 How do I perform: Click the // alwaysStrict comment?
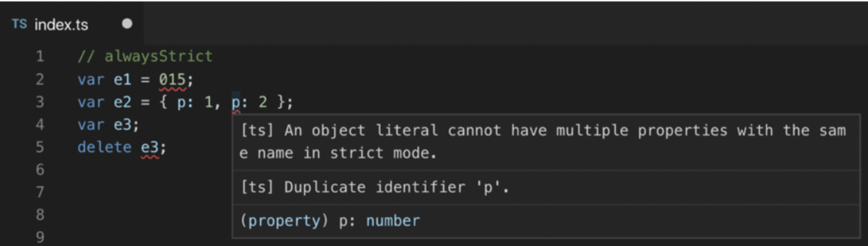click(x=145, y=56)
